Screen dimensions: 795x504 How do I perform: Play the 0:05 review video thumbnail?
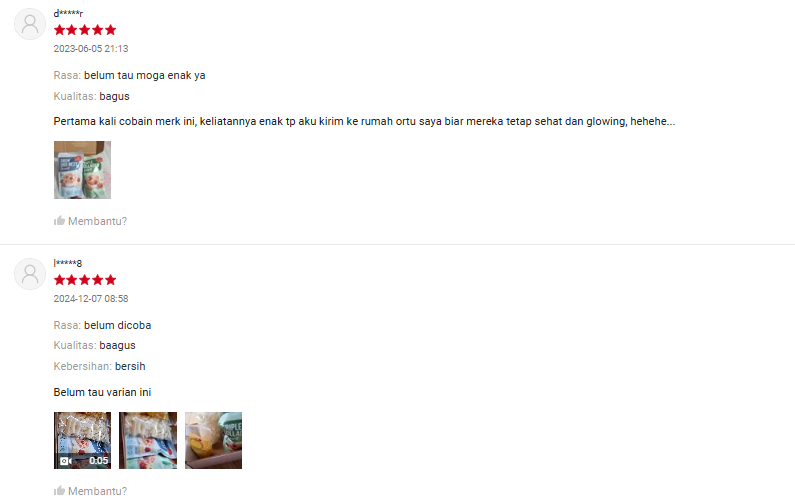pos(82,440)
